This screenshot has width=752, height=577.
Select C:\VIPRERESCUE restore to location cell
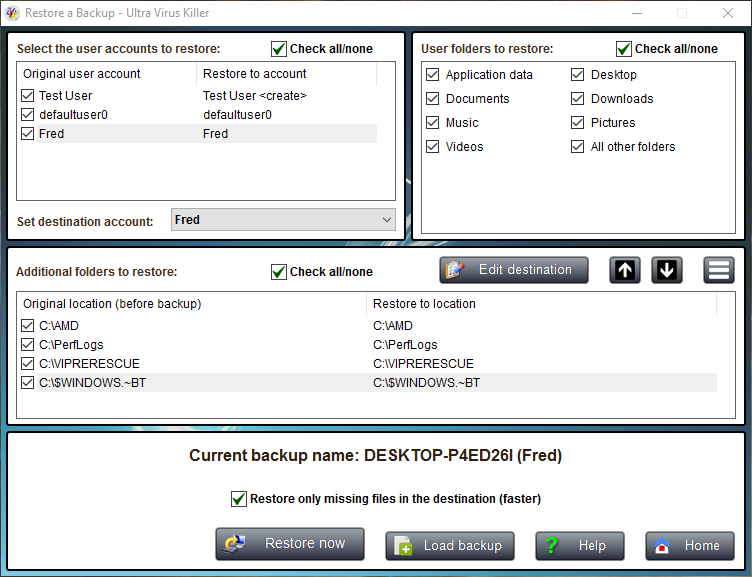[x=423, y=364]
